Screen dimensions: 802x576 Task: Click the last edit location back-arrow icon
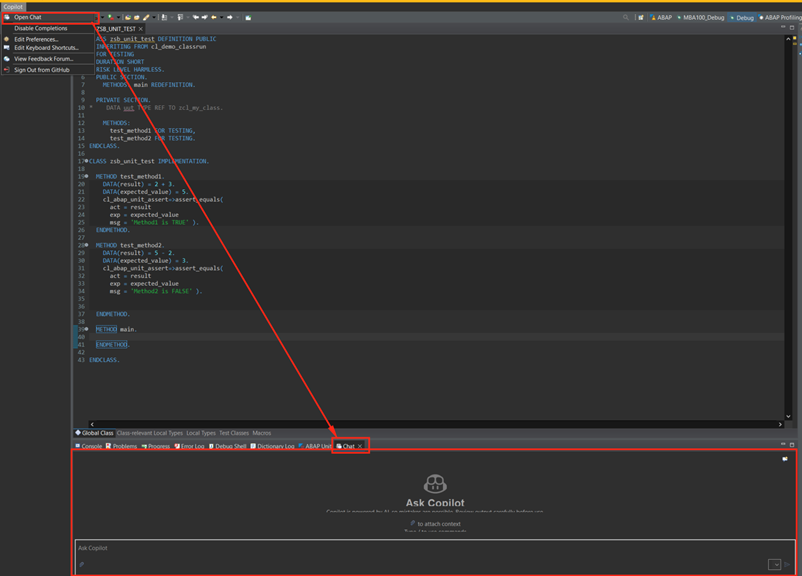coord(195,17)
